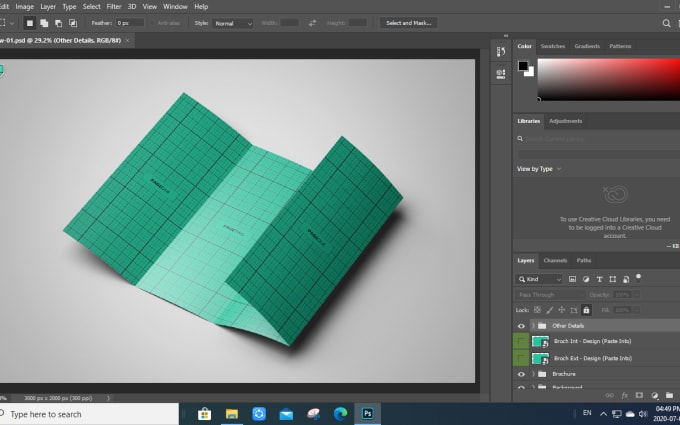Lock image pixels brush icon
Image resolution: width=680 pixels, height=425 pixels.
[549, 310]
